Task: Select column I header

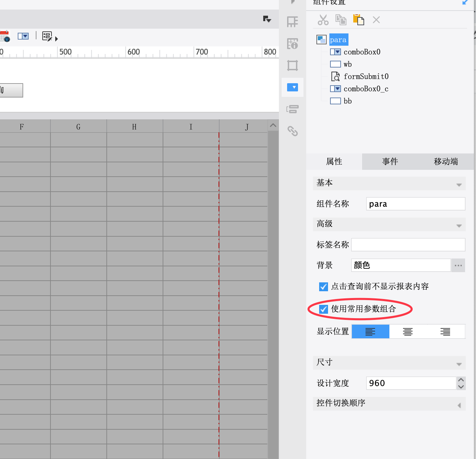Action: pos(191,127)
